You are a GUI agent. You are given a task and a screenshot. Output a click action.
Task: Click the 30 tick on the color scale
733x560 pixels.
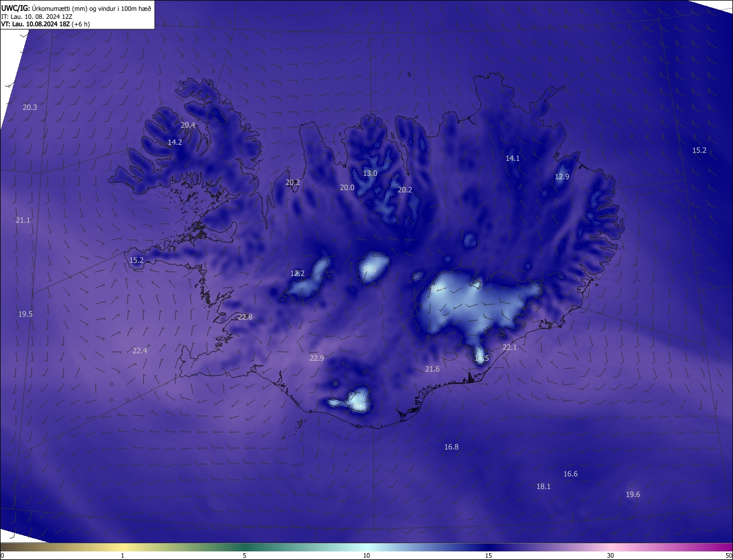click(610, 555)
